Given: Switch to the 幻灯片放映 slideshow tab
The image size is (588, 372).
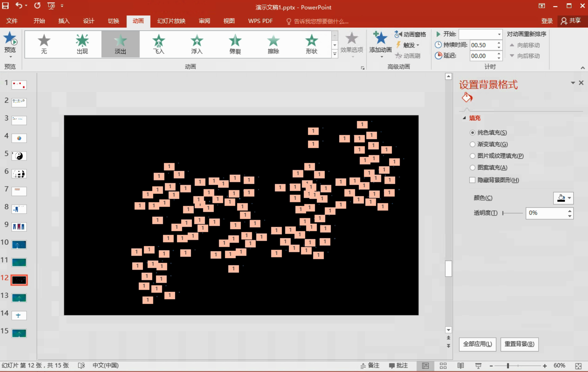Looking at the screenshot, I should (x=171, y=21).
